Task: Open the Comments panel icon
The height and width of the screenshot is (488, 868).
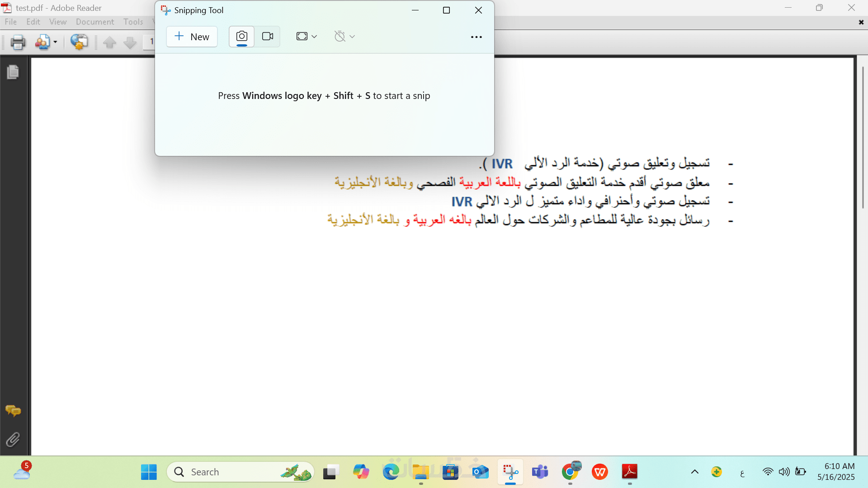Action: [13, 411]
